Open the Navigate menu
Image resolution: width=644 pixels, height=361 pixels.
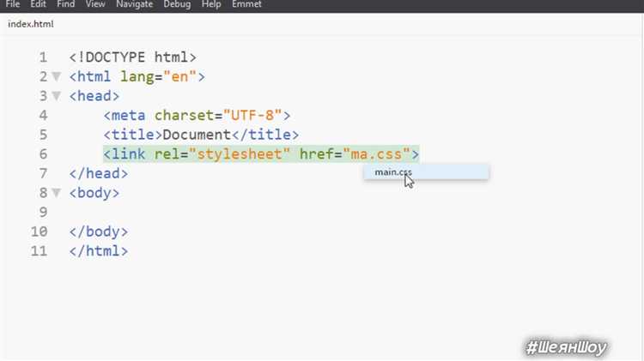(x=134, y=4)
